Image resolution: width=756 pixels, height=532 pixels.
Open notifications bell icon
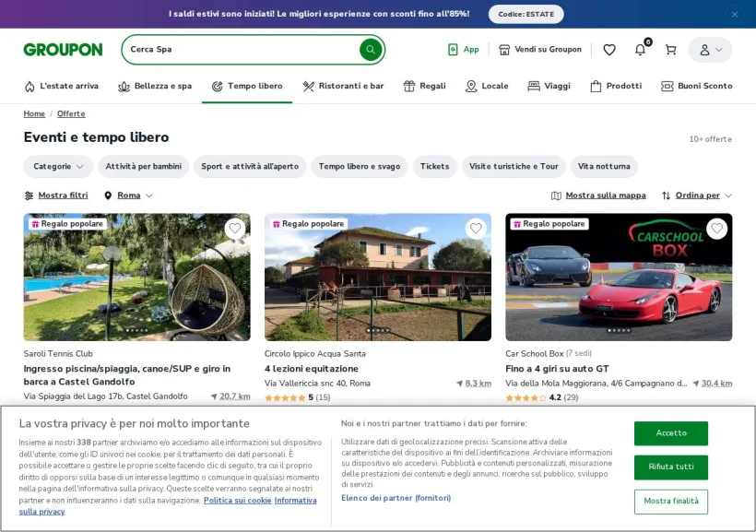[640, 49]
